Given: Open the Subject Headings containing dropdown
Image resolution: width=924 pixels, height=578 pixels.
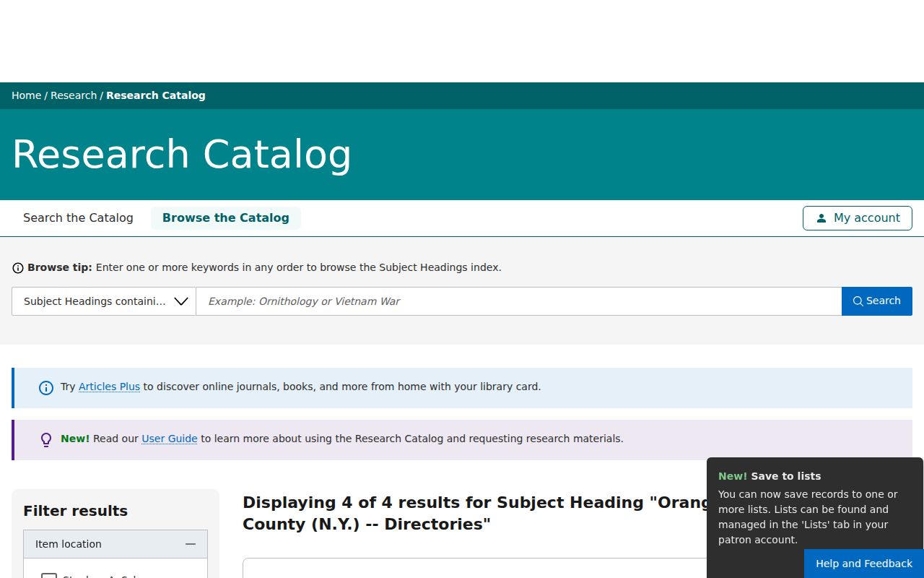Looking at the screenshot, I should click(104, 301).
